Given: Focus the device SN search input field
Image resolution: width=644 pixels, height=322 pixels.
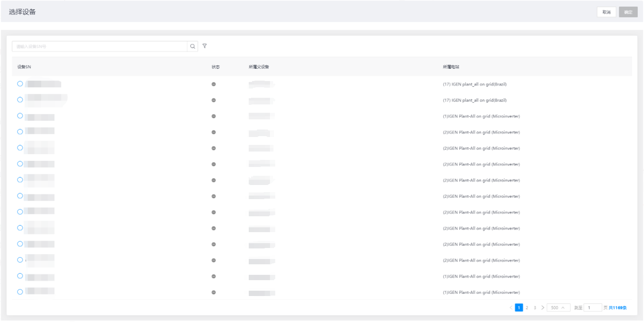Looking at the screenshot, I should pos(99,46).
